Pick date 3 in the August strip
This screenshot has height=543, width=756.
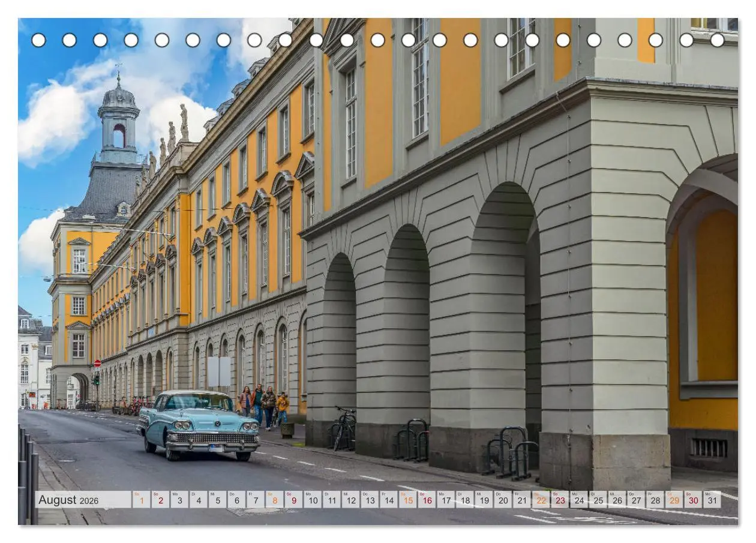[x=179, y=500]
